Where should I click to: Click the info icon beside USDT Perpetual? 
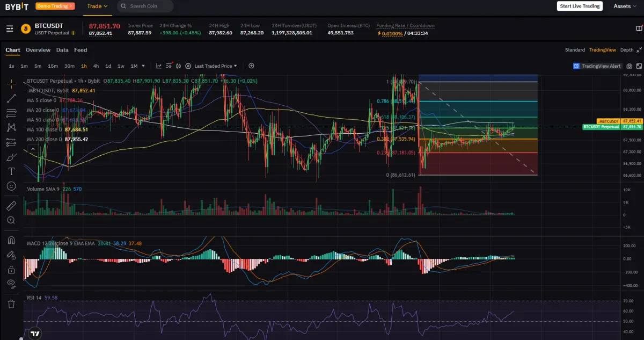point(73,33)
